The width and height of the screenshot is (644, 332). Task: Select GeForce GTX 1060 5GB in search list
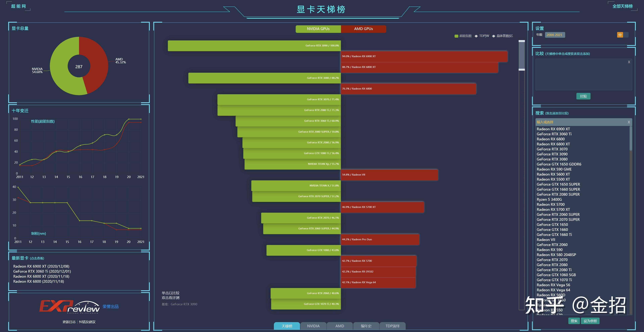click(x=556, y=275)
